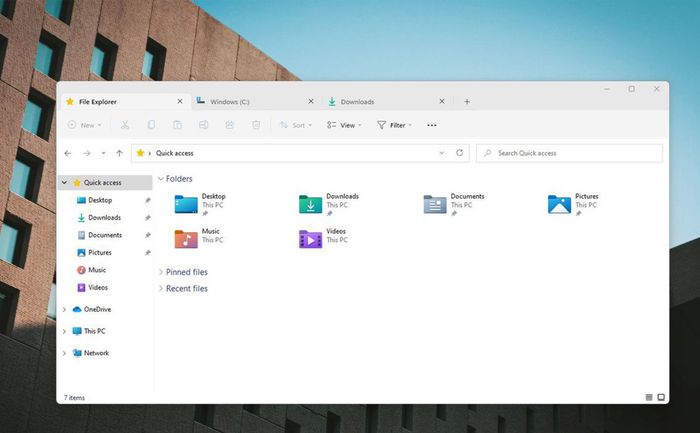Viewport: 700px width, 433px height.
Task: Select Documents in the navigation pane
Action: click(x=105, y=235)
